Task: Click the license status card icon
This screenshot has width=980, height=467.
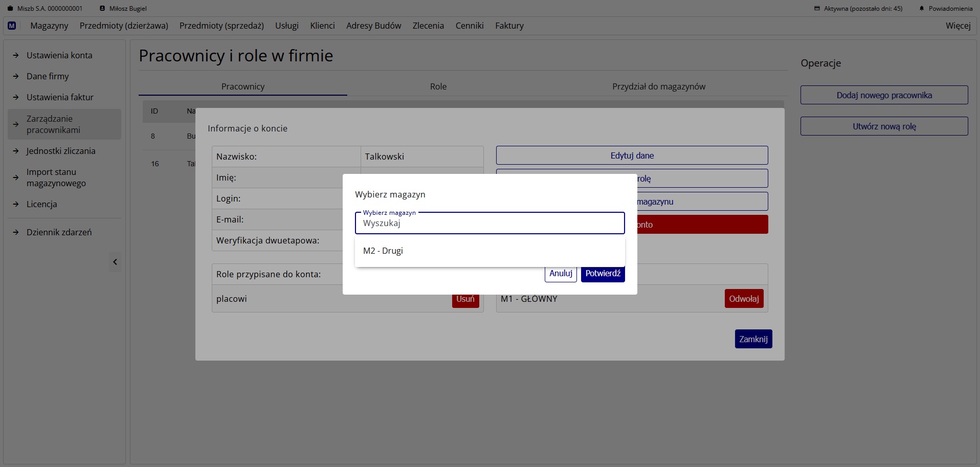Action: click(817, 9)
